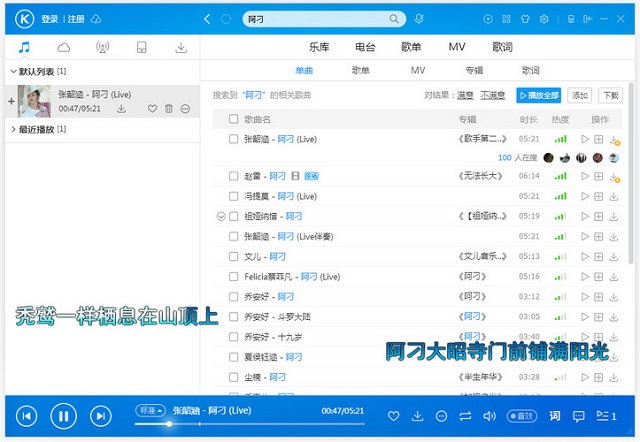
Task: Skip to the next track
Action: 100,416
